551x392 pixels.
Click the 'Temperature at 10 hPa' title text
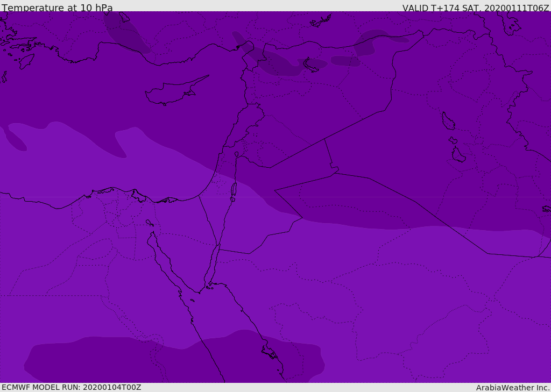point(57,8)
